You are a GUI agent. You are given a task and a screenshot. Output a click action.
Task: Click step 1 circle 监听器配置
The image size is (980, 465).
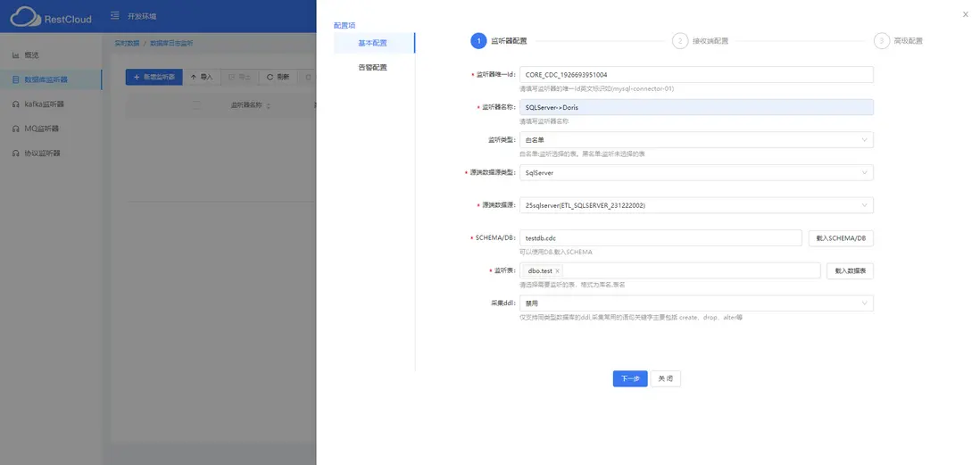click(478, 41)
